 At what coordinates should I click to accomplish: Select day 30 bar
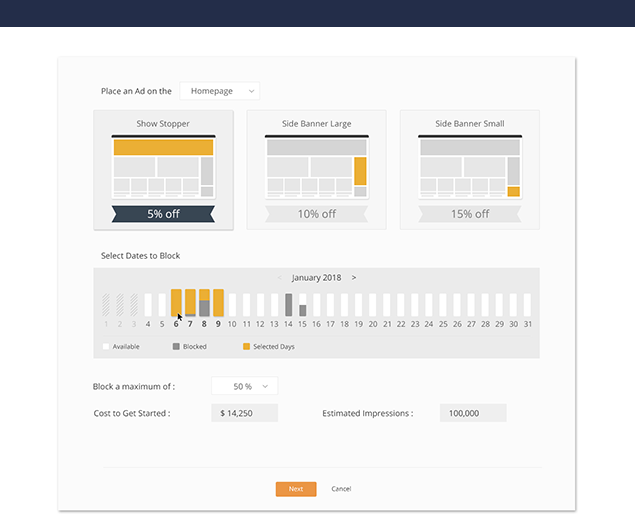pyautogui.click(x=513, y=305)
